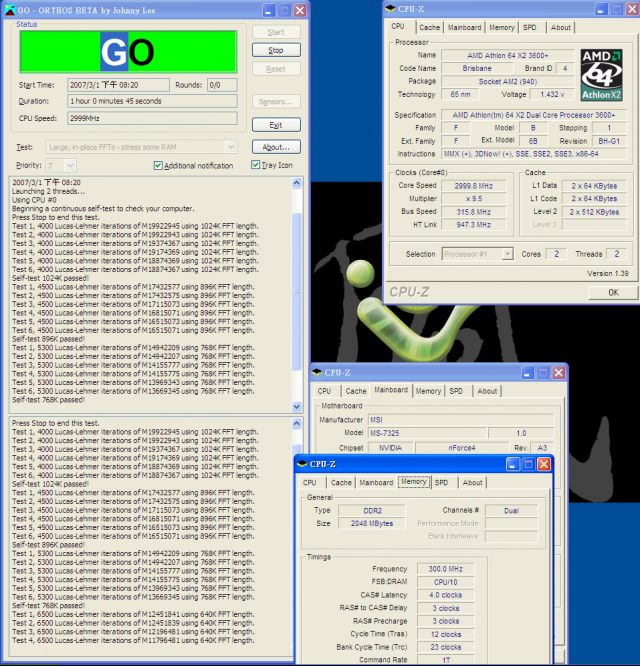Click the upper log scroll up arrow
Viewport: 640px width, 666px height.
point(296,183)
